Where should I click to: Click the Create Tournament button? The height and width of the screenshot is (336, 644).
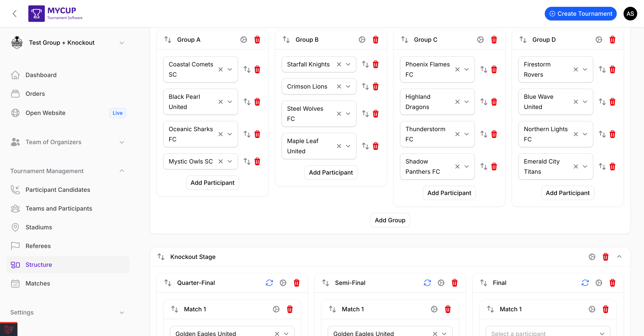pos(580,14)
